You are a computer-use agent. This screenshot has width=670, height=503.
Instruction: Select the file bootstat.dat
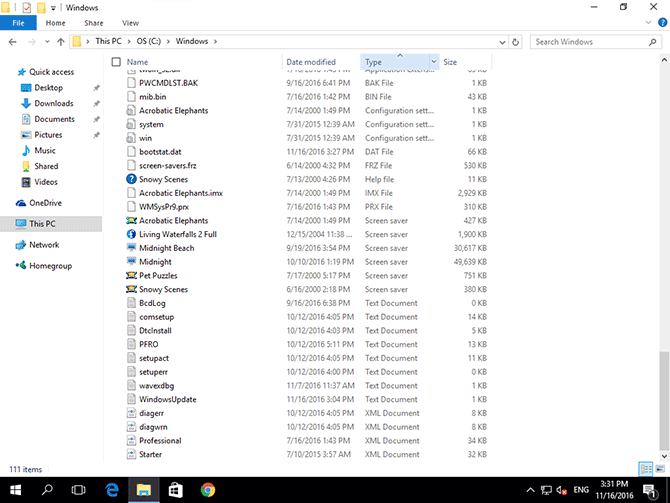tap(160, 152)
